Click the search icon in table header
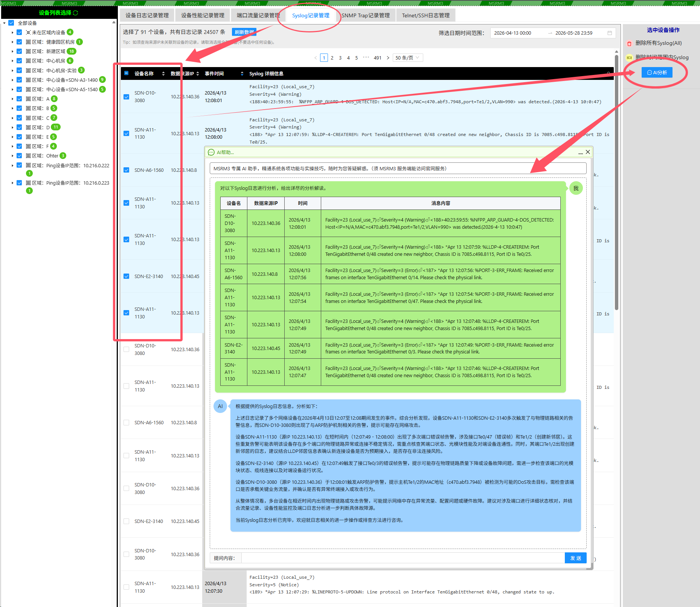Image resolution: width=700 pixels, height=607 pixels. coord(608,74)
